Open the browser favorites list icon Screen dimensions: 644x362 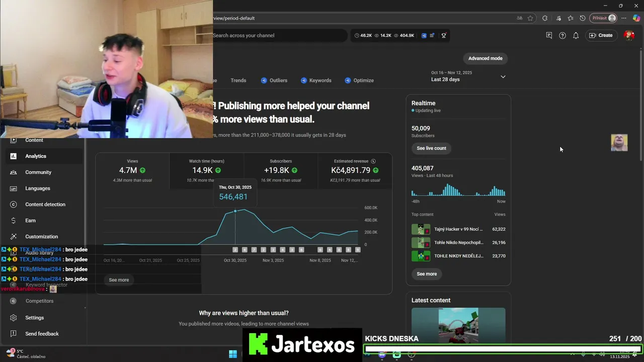coord(571,18)
